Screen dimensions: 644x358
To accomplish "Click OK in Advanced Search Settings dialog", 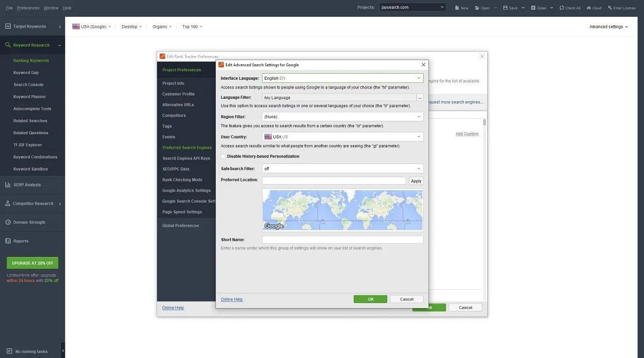I will click(x=371, y=299).
